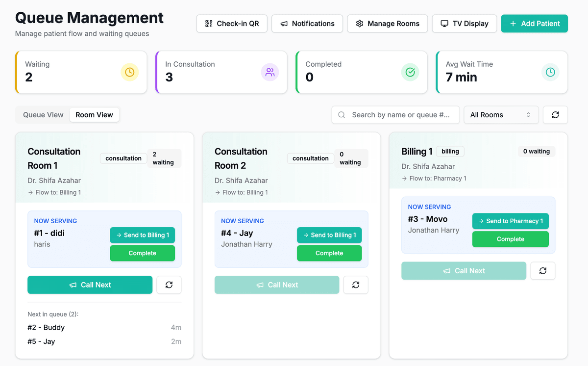The height and width of the screenshot is (366, 588).
Task: Click the search by name or queue field
Action: coord(395,115)
